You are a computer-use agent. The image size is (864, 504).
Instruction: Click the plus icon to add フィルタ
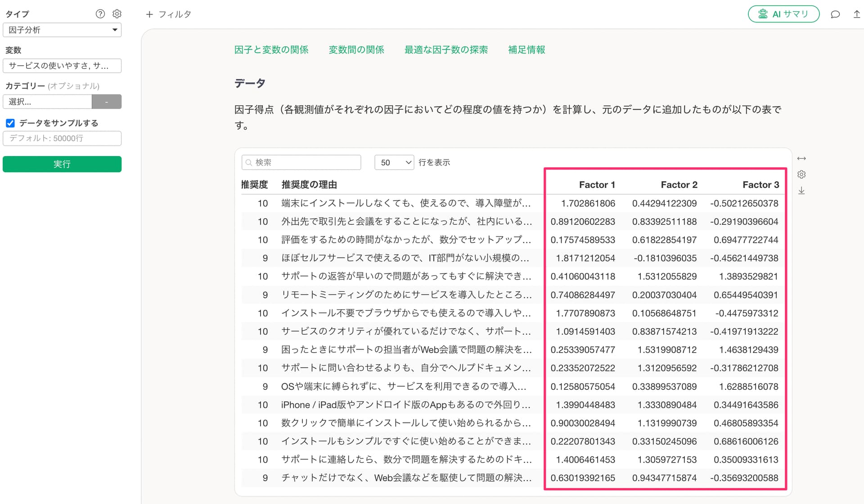click(149, 14)
